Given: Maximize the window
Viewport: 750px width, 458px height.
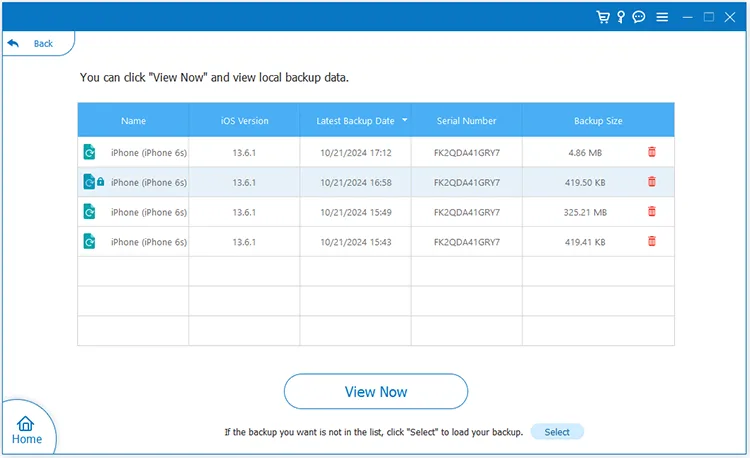Looking at the screenshot, I should pos(709,17).
